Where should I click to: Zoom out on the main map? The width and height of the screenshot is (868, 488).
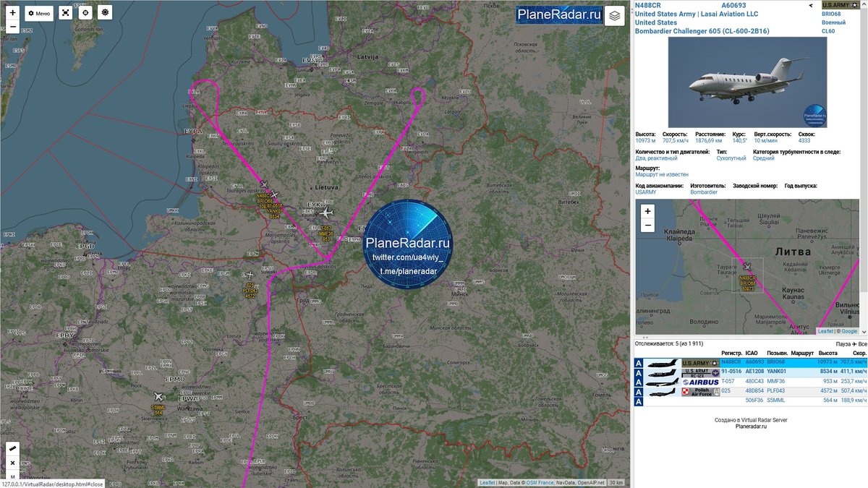(x=12, y=27)
